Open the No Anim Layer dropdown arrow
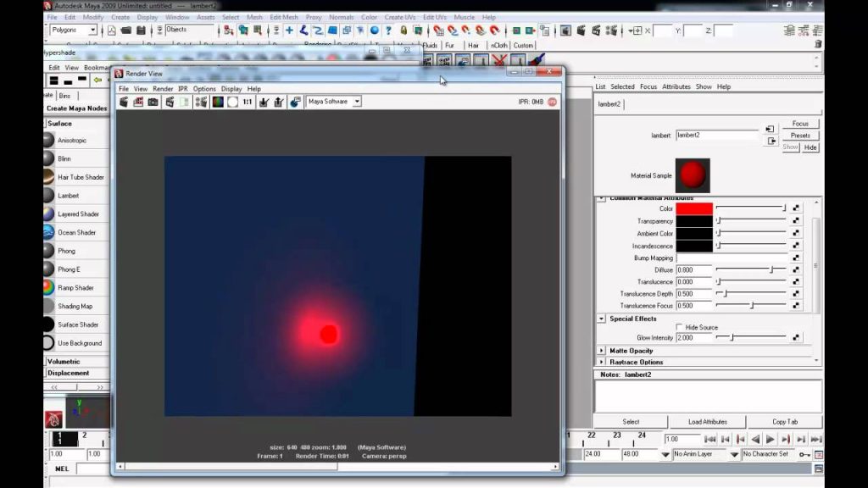 coord(665,454)
